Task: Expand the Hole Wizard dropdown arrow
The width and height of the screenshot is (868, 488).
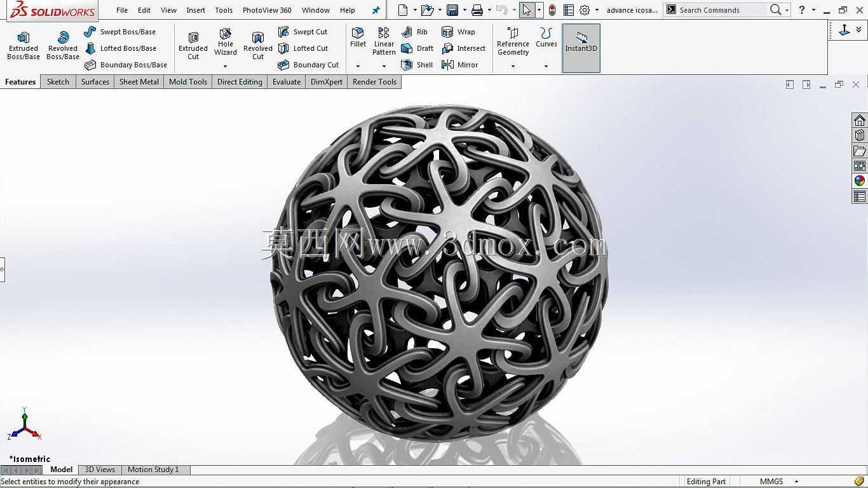Action: tap(226, 66)
